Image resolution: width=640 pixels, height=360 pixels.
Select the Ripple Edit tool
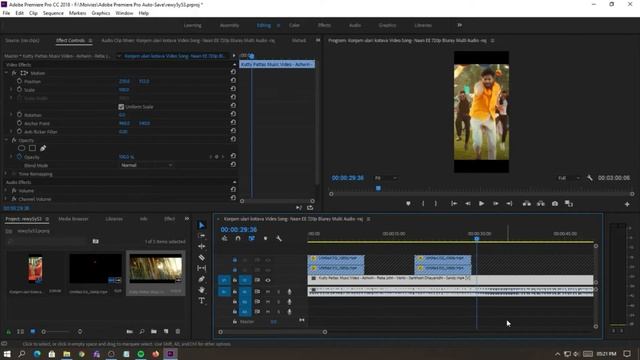202,247
